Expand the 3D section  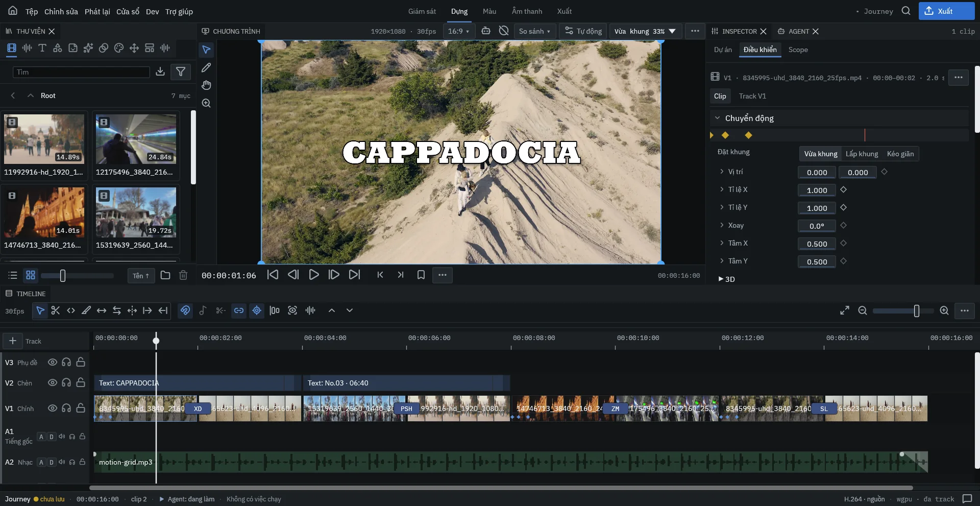[x=721, y=279]
